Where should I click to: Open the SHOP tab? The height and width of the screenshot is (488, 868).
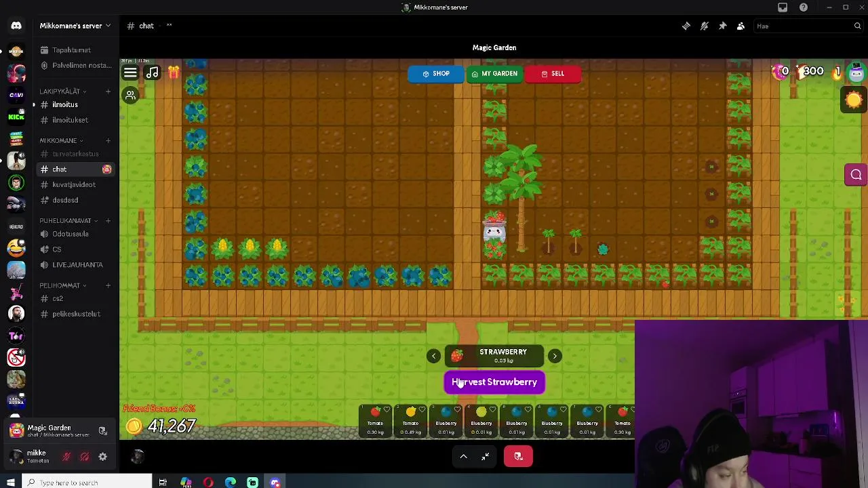(435, 74)
